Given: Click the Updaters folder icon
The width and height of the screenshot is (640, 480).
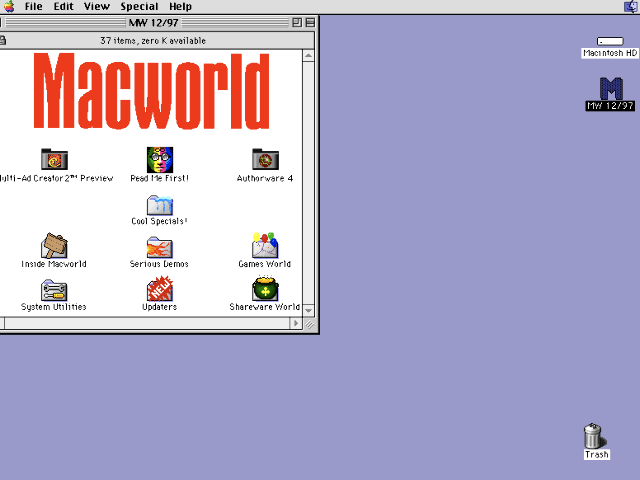Looking at the screenshot, I should [160, 289].
